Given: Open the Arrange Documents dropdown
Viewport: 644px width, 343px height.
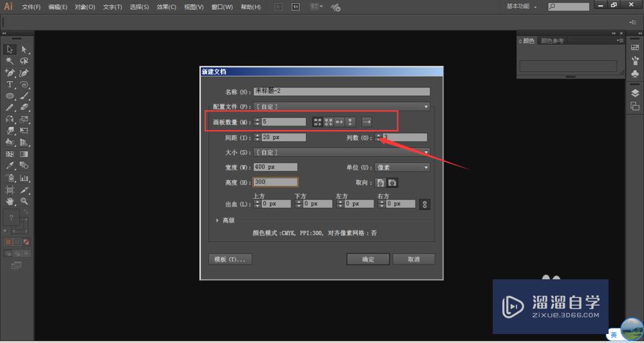Looking at the screenshot, I should pos(316,7).
